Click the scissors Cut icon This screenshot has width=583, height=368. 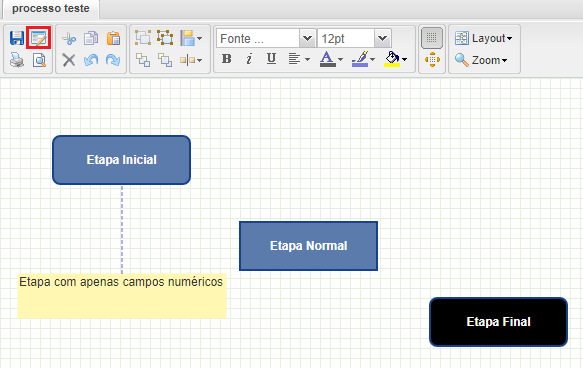(69, 38)
